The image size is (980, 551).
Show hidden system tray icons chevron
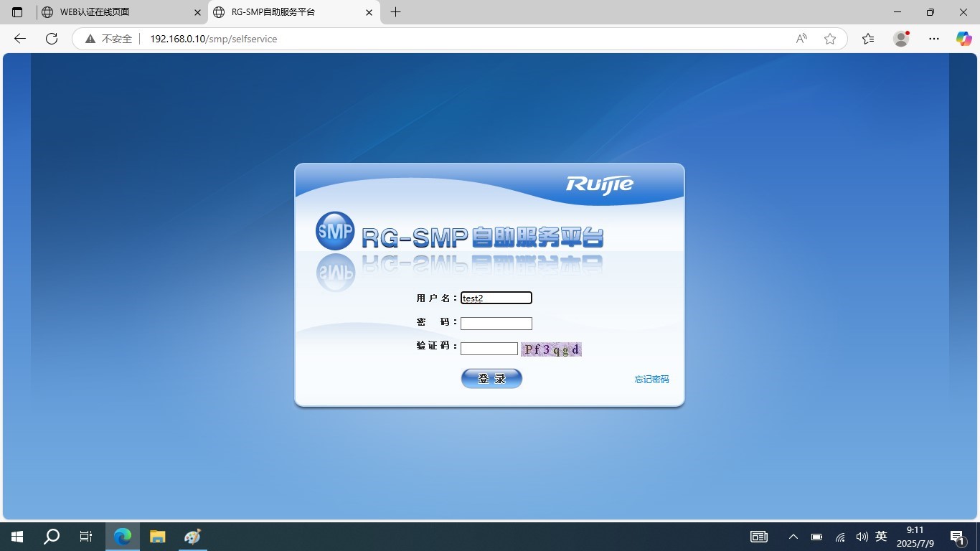coord(793,537)
